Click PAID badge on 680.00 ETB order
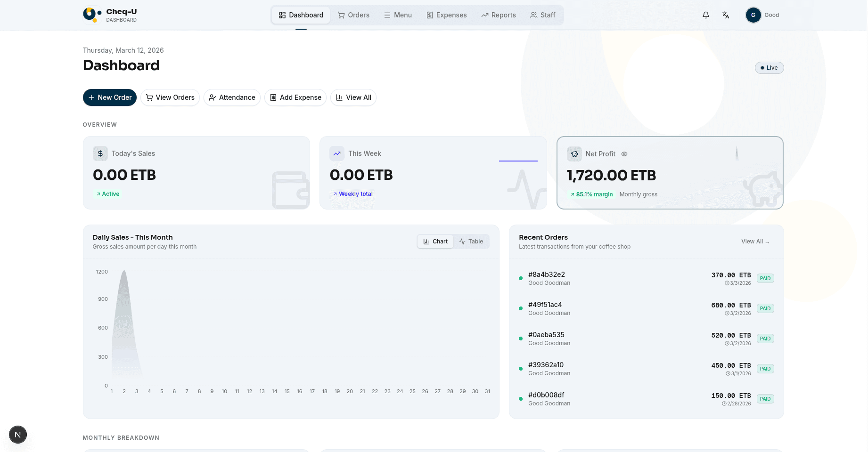The width and height of the screenshot is (868, 452). pos(765,308)
